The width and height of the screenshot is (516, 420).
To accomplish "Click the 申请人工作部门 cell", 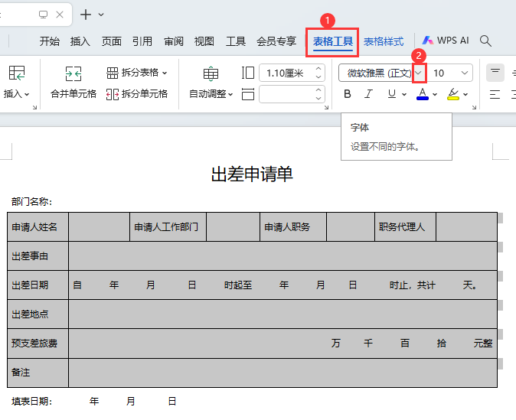I will [168, 227].
